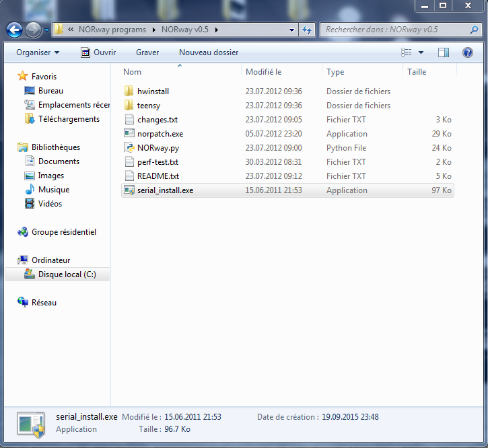Click the address bar folder icon
Screen dimensions: 488x448
59,30
